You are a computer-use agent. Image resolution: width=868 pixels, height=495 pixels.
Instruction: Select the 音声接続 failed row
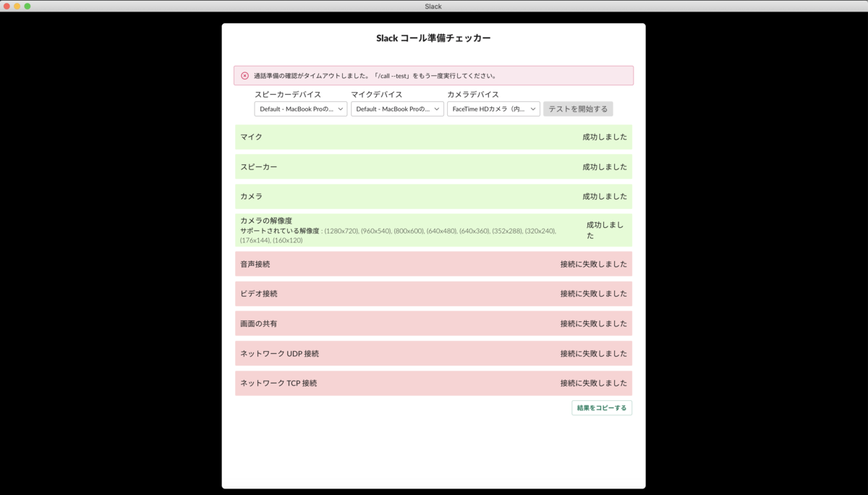(x=433, y=264)
